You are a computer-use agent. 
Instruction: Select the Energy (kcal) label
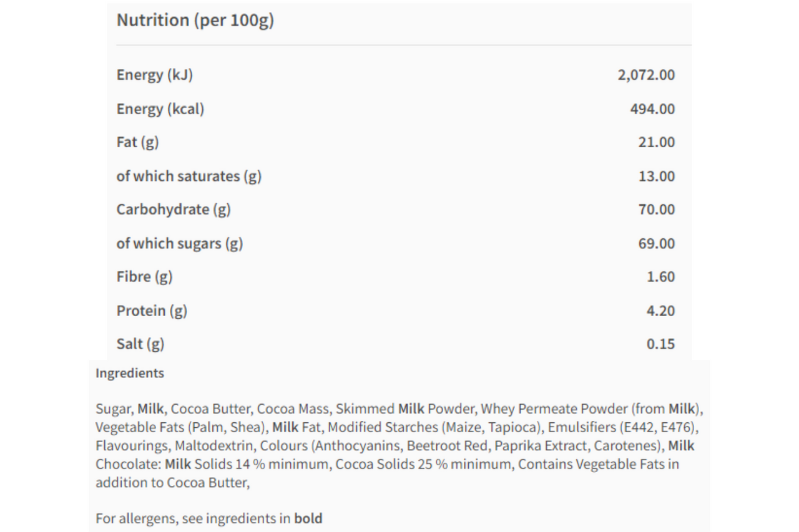point(160,109)
